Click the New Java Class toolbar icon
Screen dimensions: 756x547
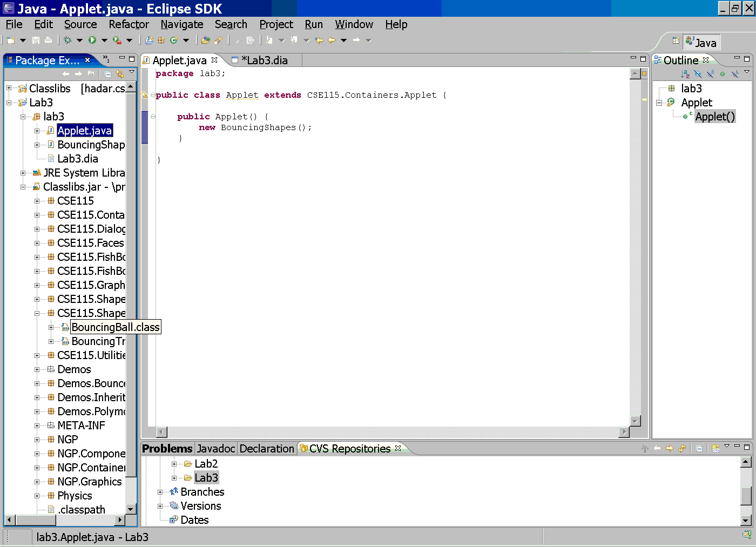pyautogui.click(x=174, y=40)
